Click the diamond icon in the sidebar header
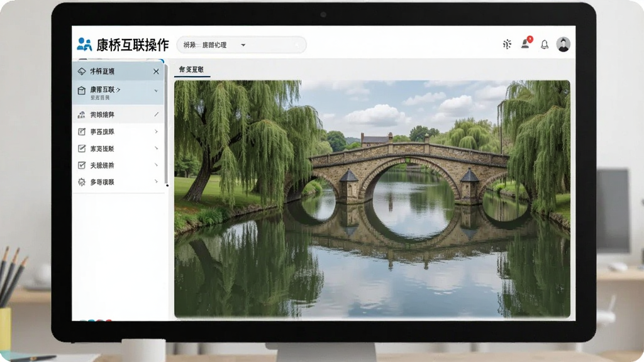Viewport: 644px width, 362px height. point(82,72)
